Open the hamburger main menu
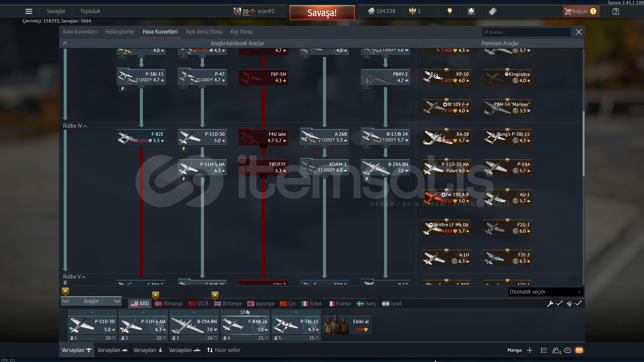 coord(29,11)
